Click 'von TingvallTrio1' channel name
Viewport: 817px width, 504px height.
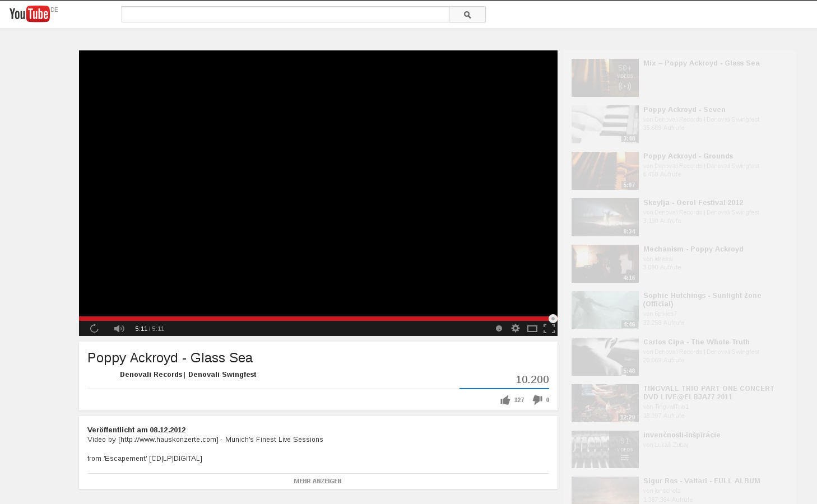pos(666,407)
